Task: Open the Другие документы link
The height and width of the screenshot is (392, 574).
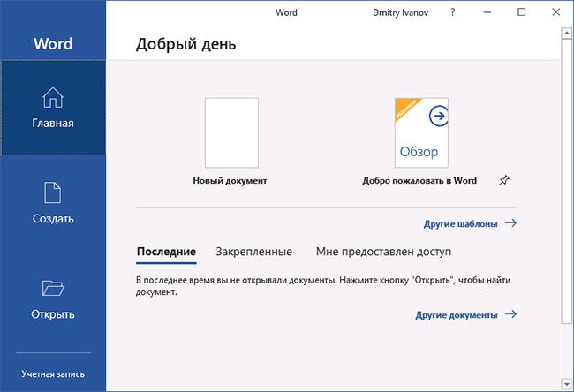Action: tap(457, 315)
